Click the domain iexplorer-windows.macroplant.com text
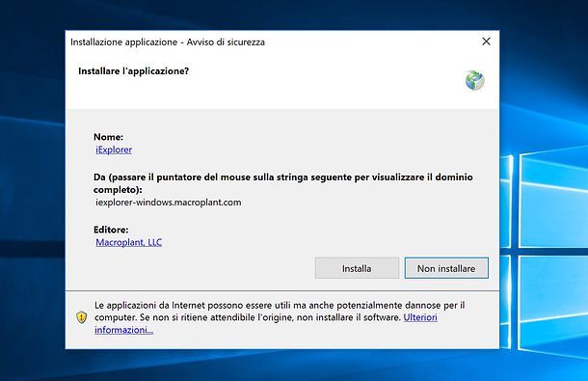This screenshot has width=588, height=381. pyautogui.click(x=169, y=203)
